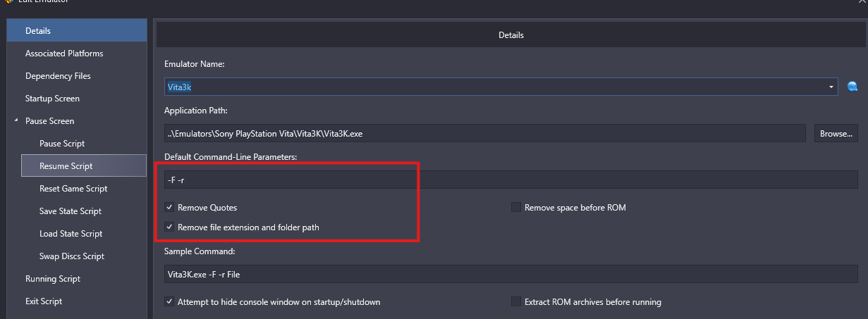
Task: Uncheck Remove file extension and folder path
Action: tap(169, 227)
